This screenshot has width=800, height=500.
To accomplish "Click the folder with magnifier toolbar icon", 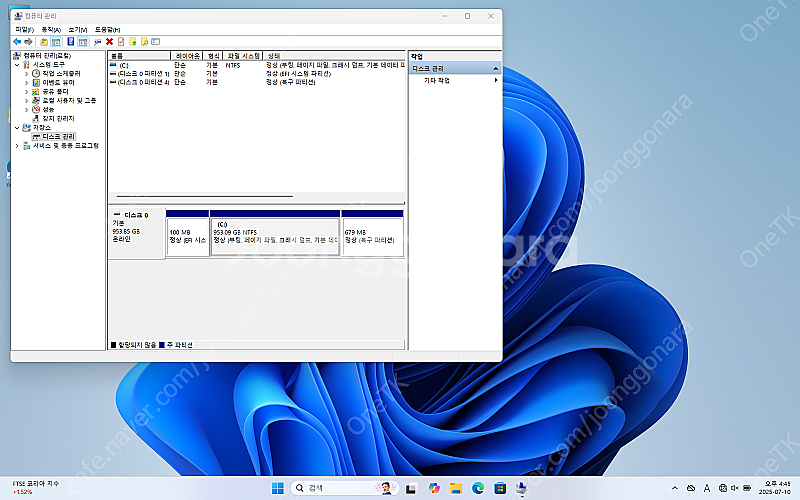I will 144,42.
